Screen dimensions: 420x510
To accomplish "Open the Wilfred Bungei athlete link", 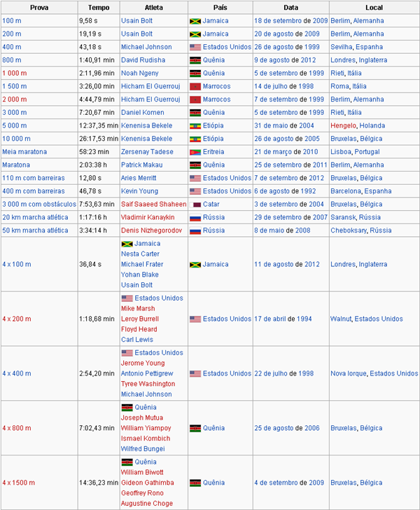I will (x=143, y=449).
